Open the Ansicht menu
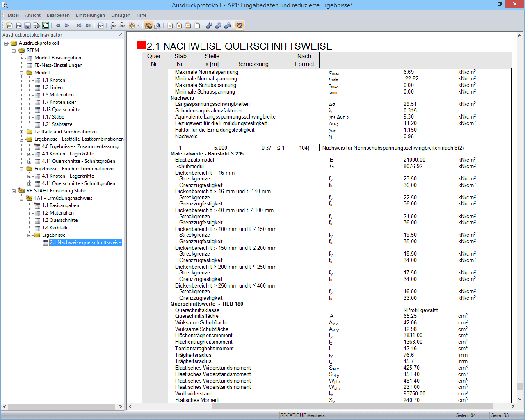 pyautogui.click(x=33, y=15)
